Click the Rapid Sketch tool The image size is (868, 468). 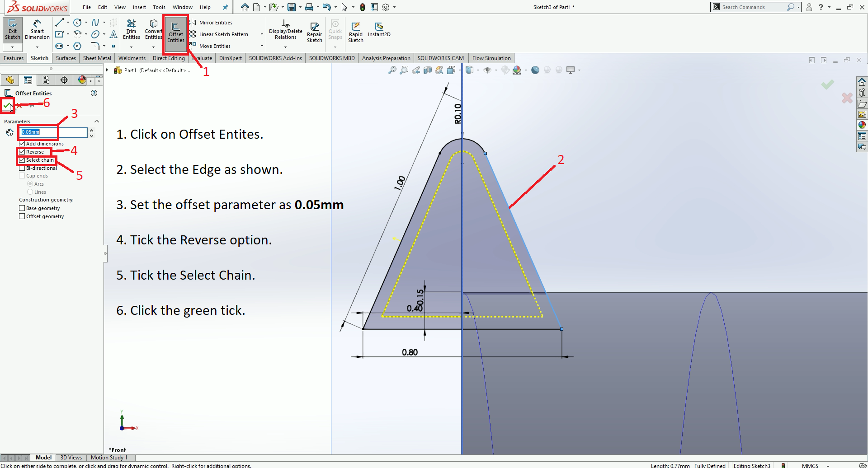tap(356, 32)
